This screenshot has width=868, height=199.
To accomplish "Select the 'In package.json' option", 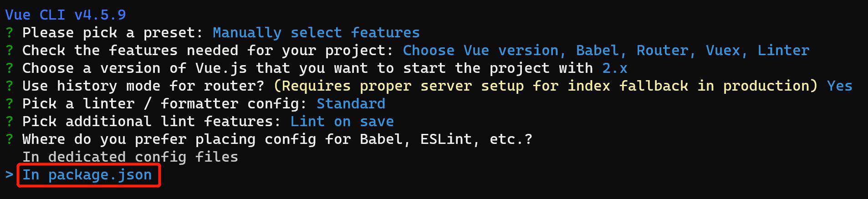I will point(87,175).
